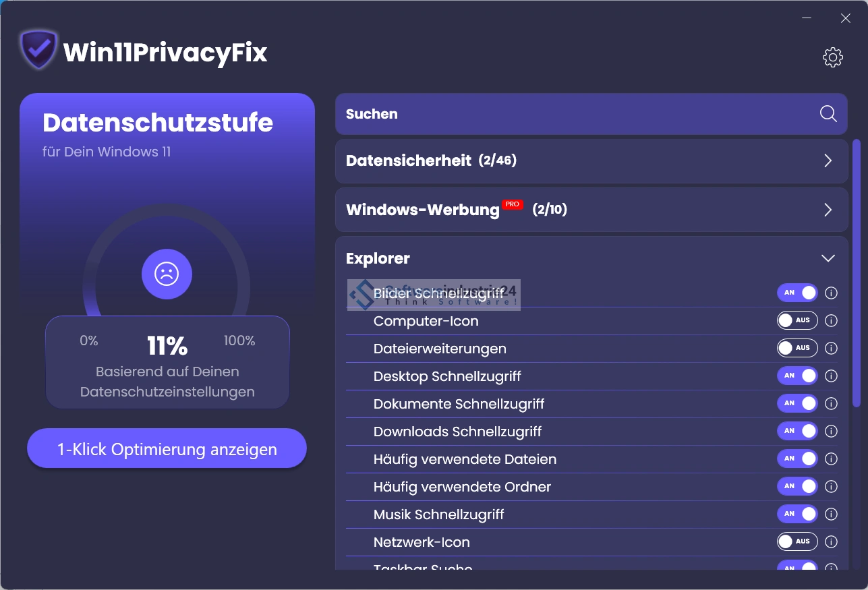Type in the Suchen search field
The height and width of the screenshot is (590, 868).
coord(573,114)
